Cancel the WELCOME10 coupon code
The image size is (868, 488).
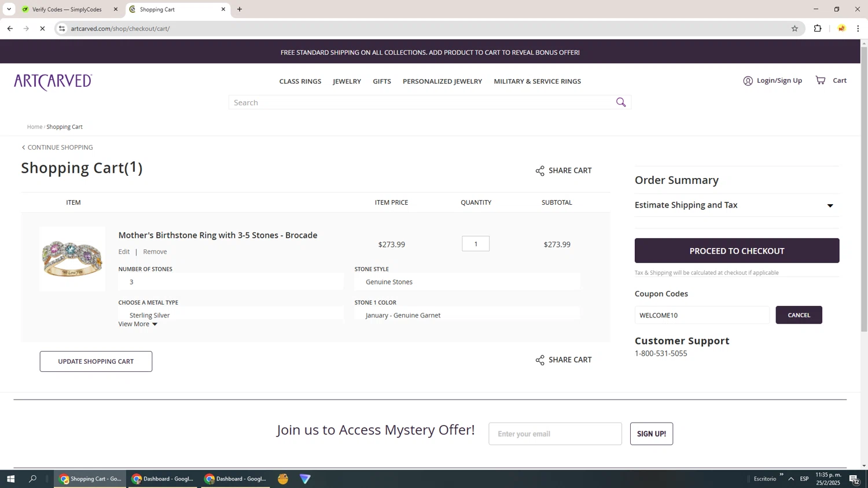799,315
